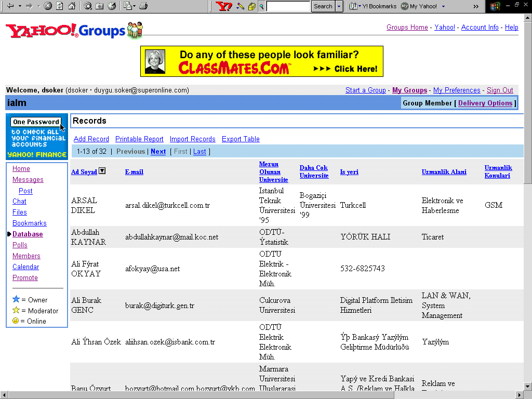Go to the browser Home page icon
Image resolution: width=532 pixels, height=399 pixels.
pos(72,6)
